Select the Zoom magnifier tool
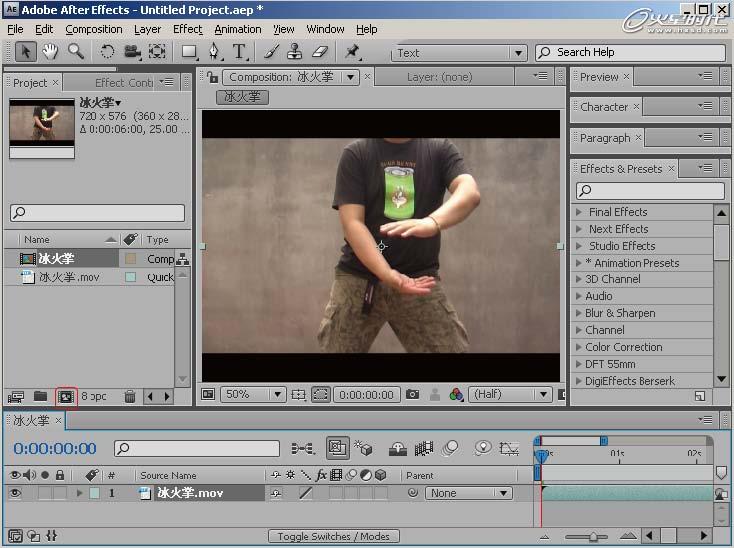This screenshot has width=734, height=548. 76,51
